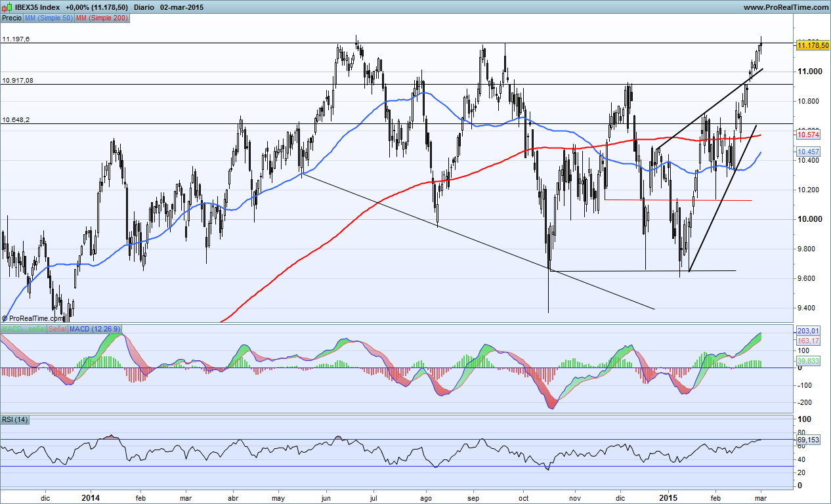Select the 10.648,2 horizontal line label
This screenshot has width=831, height=504.
16,120
